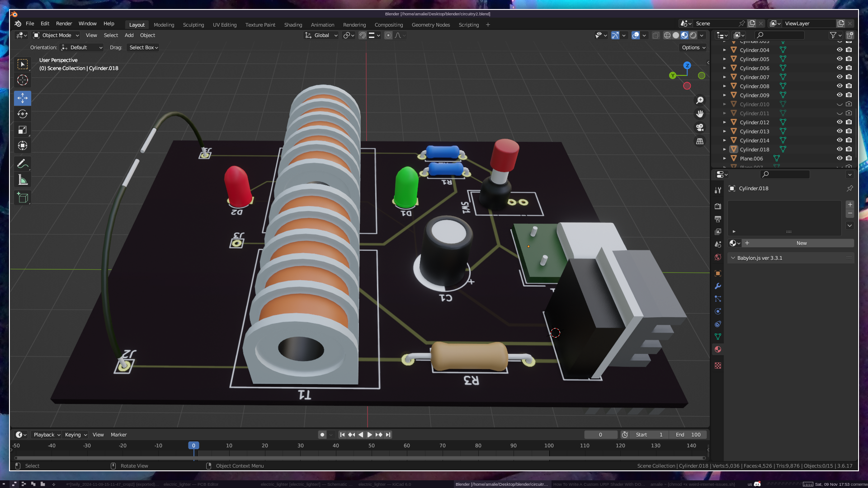The width and height of the screenshot is (868, 488).
Task: Click the New material button
Action: [801, 243]
